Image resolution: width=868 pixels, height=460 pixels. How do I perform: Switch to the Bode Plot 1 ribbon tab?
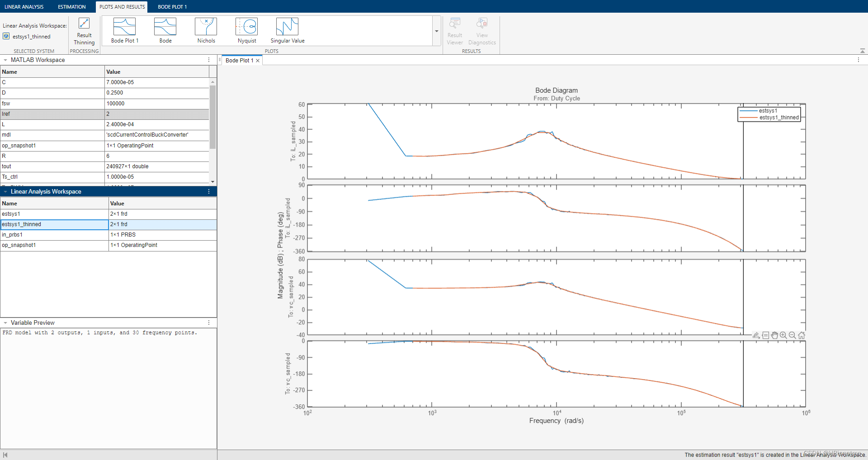pos(172,7)
